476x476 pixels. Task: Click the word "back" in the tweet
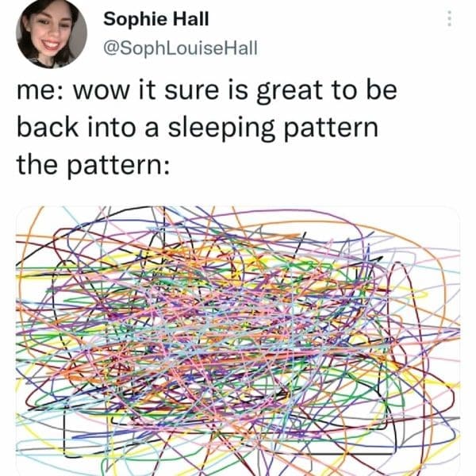(x=48, y=127)
